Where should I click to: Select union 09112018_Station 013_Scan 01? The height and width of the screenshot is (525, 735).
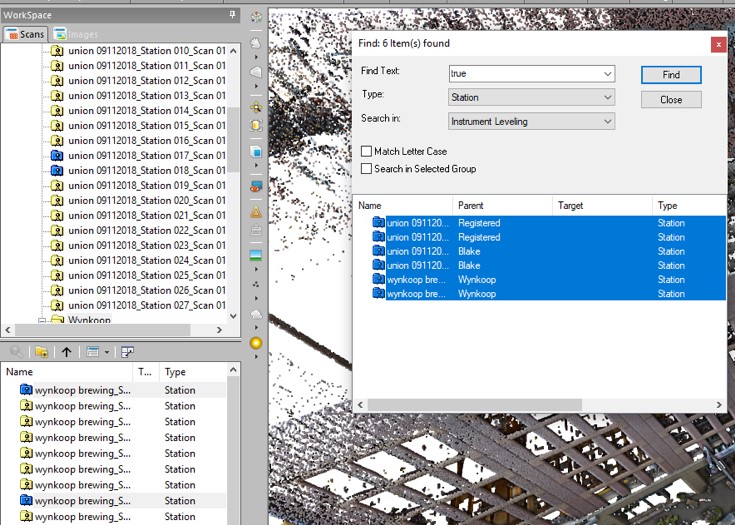[x=147, y=95]
